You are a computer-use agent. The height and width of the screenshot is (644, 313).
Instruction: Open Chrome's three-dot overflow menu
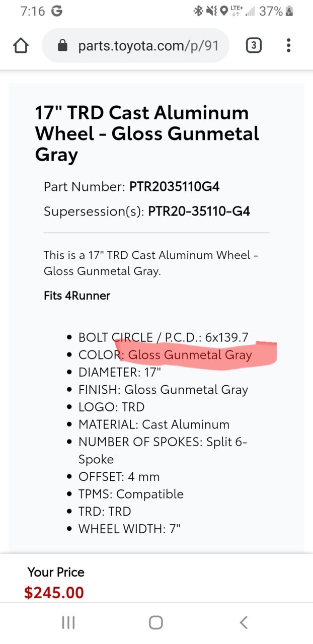288,46
